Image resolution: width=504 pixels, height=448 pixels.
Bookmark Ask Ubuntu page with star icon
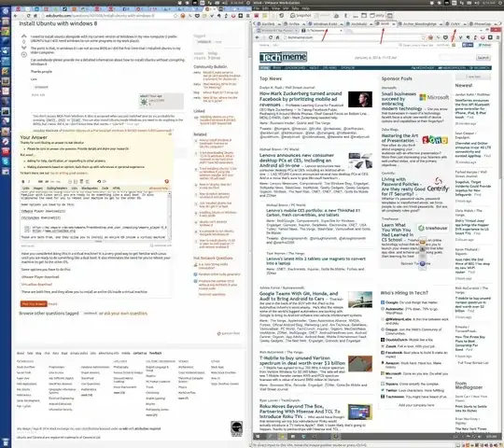click(x=175, y=16)
